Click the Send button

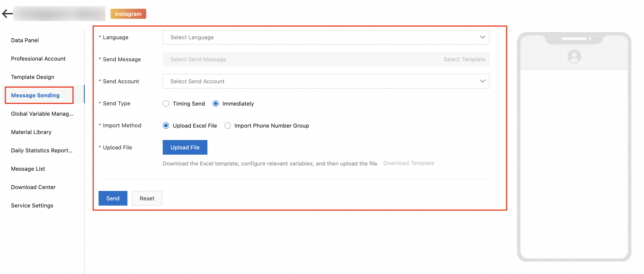[x=113, y=198]
